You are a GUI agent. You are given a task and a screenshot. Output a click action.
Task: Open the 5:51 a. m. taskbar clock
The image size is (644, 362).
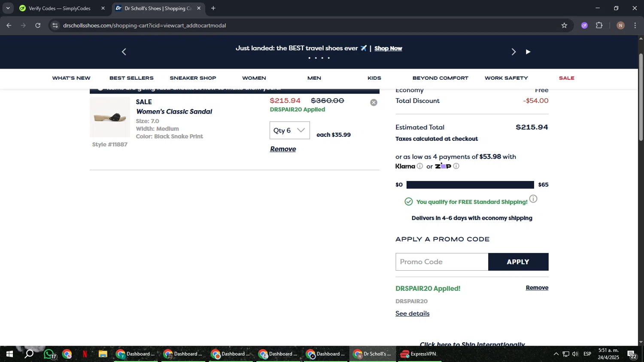(609, 354)
